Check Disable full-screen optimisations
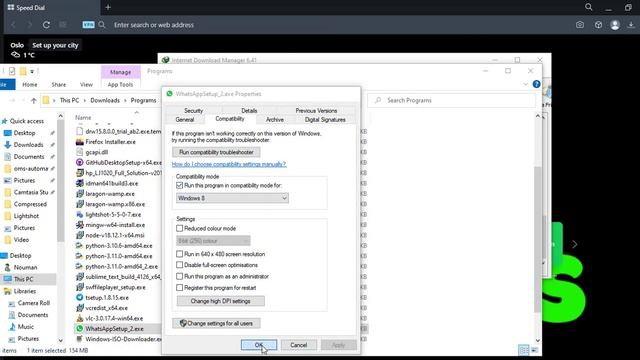Viewport: 640px width, 360px height. (179, 265)
